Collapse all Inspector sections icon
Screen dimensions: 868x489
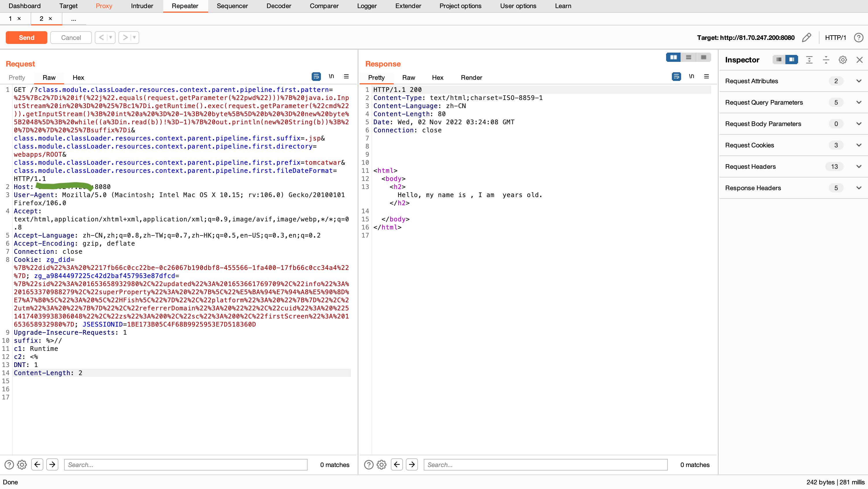[x=826, y=60]
